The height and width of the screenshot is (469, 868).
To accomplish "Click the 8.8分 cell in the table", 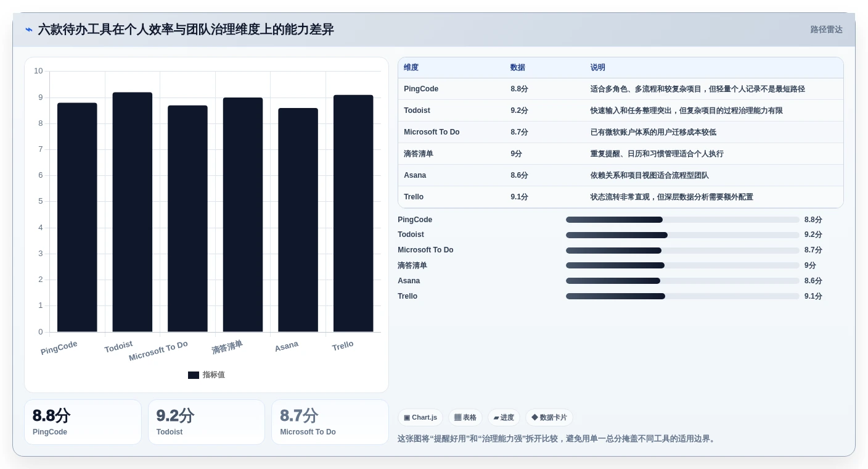I will click(x=519, y=89).
